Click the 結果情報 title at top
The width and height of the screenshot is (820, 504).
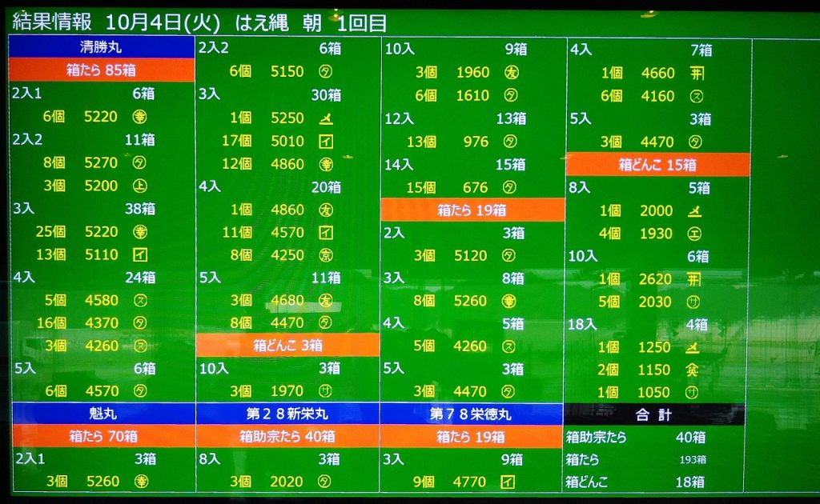[54, 22]
